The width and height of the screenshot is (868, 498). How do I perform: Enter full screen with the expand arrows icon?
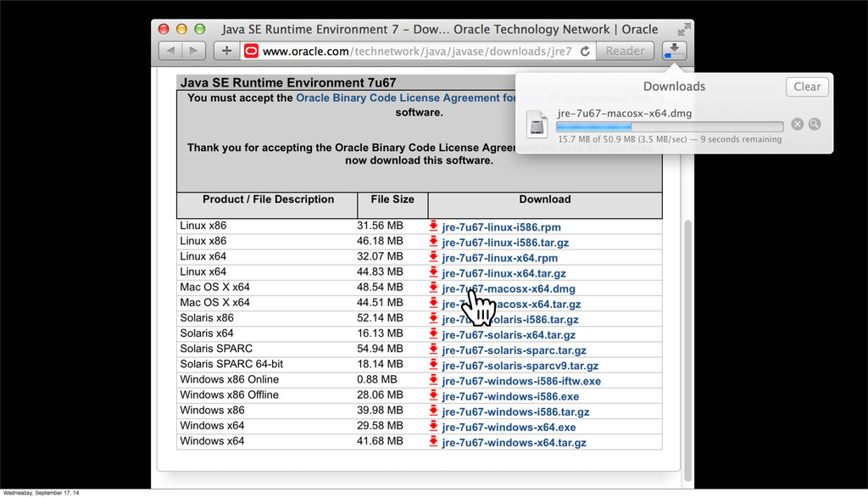[684, 30]
